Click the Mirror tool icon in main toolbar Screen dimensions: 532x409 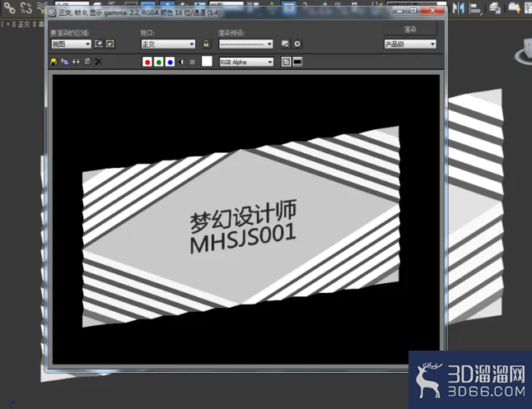pos(459,7)
